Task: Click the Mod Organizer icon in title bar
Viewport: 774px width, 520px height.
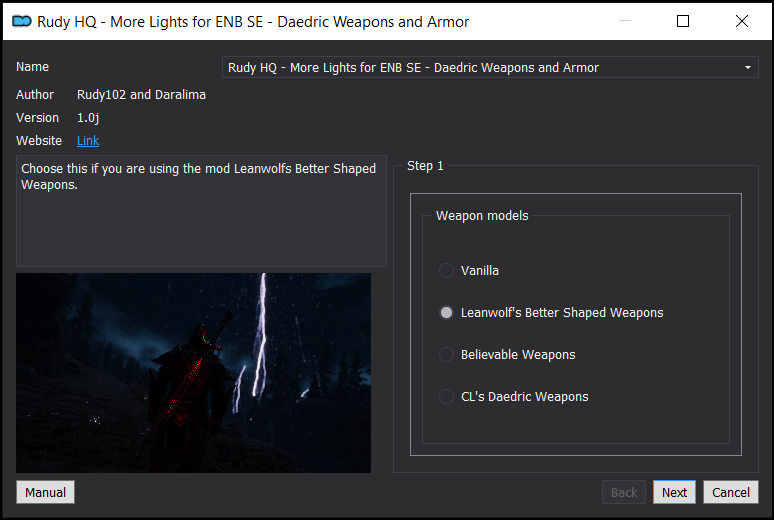Action: coord(22,21)
